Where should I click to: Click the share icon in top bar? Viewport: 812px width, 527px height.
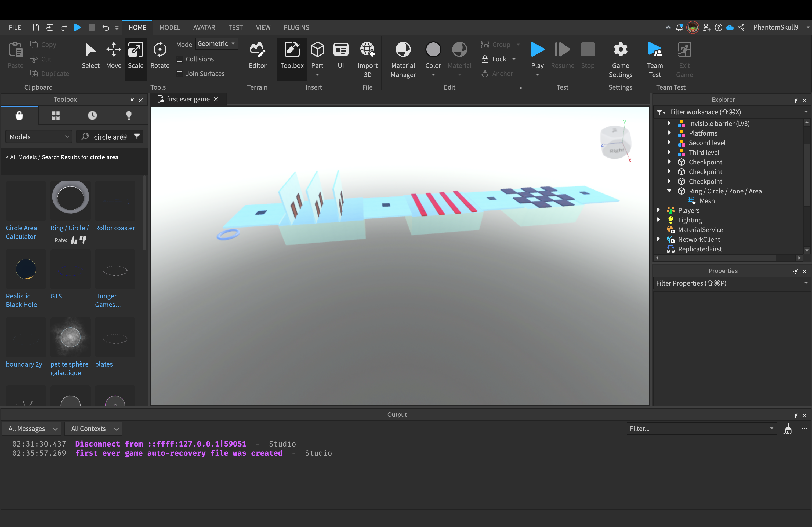(741, 28)
